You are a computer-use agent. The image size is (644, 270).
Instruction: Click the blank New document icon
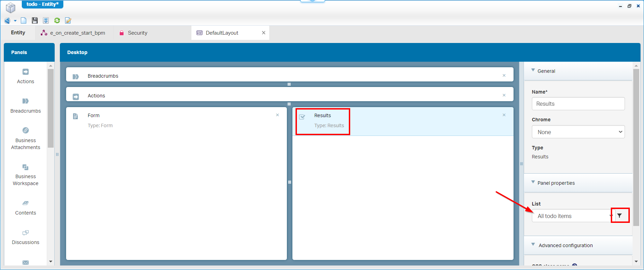(x=24, y=20)
